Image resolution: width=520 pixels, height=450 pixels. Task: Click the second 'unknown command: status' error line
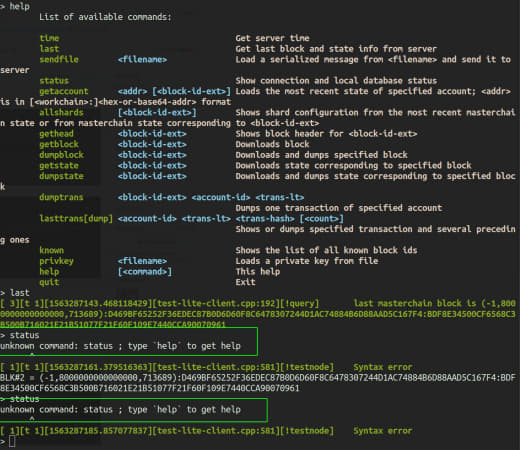120,410
